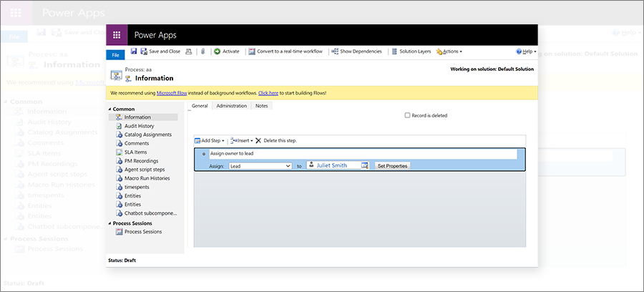Expand the Actions dropdown menu
Screen dimensions: 644x292
coord(449,52)
